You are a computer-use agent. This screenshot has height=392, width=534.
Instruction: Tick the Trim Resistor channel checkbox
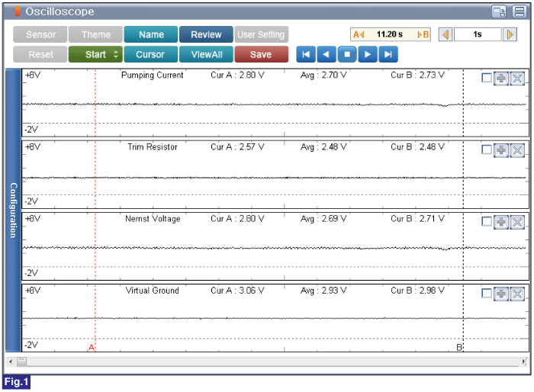pyautogui.click(x=487, y=149)
